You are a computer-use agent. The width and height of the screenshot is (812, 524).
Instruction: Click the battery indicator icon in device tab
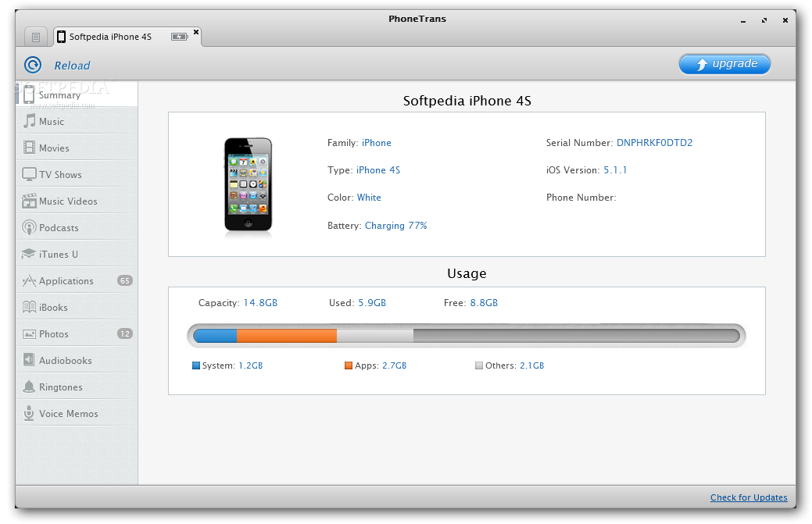180,37
